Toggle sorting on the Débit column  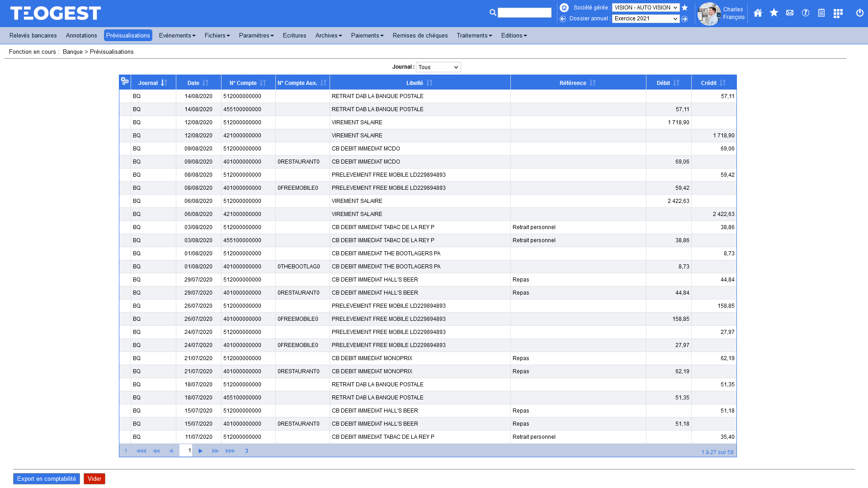(676, 83)
